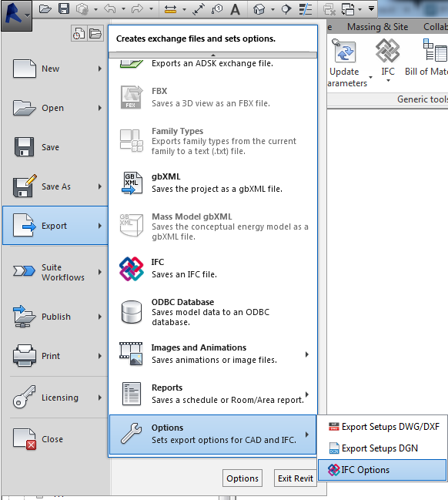The width and height of the screenshot is (448, 500).
Task: Select the FBX export entry
Action: point(213,97)
